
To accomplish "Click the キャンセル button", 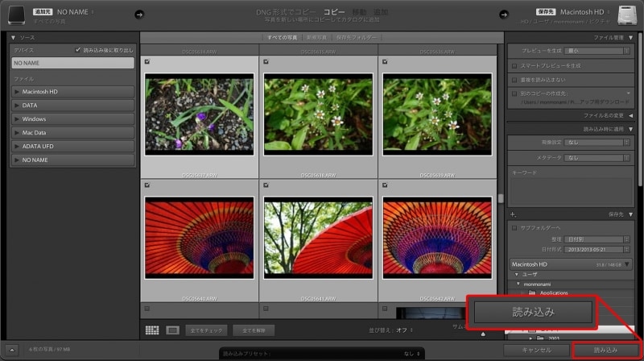I will pyautogui.click(x=535, y=351).
